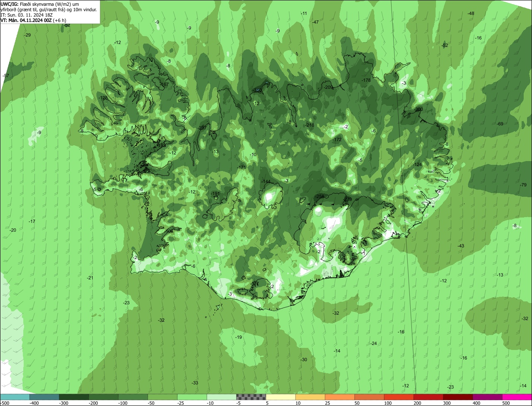532x406 pixels.
Task: Pick the dark orange swatch from 50 to 100
Action: (369, 397)
